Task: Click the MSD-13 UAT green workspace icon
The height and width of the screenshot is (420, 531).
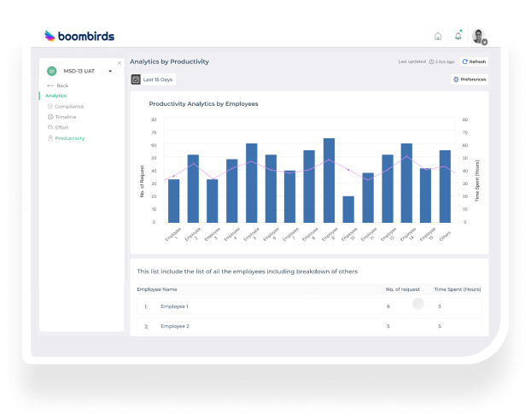Action: click(x=52, y=71)
